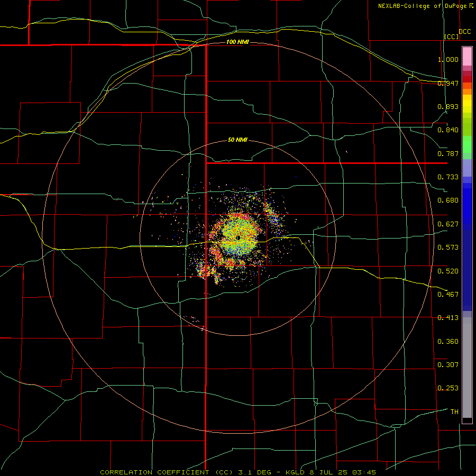Click the 100 NMI range ring label
Image resolution: width=476 pixels, height=476 pixels.
[x=237, y=42]
